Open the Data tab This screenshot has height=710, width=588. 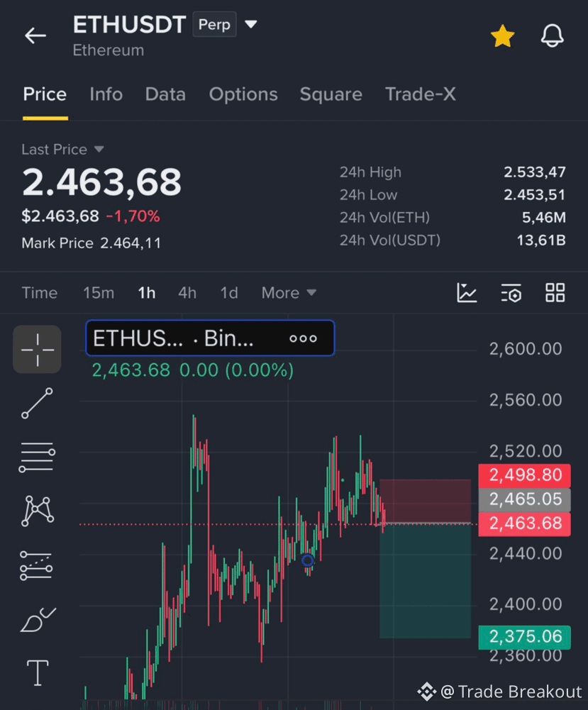165,94
